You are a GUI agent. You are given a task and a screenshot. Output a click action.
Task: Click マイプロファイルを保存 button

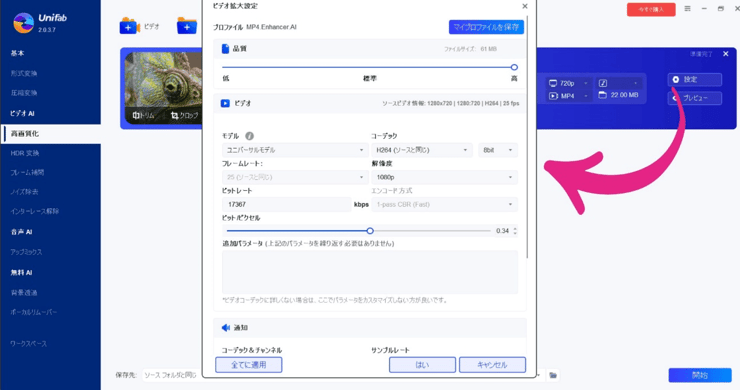[486, 27]
